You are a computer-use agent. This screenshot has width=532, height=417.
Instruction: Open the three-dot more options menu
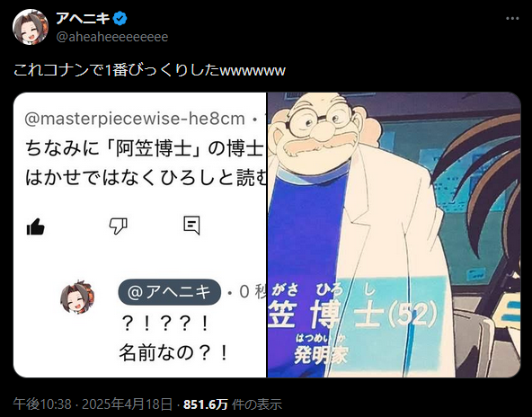pyautogui.click(x=512, y=18)
